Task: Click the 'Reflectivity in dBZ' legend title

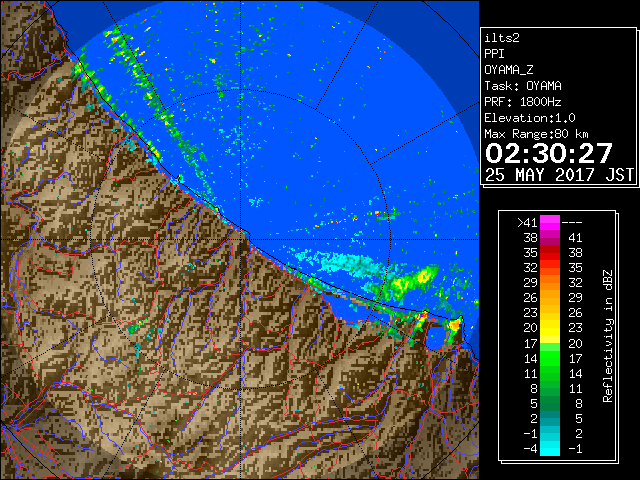Action: pyautogui.click(x=608, y=336)
